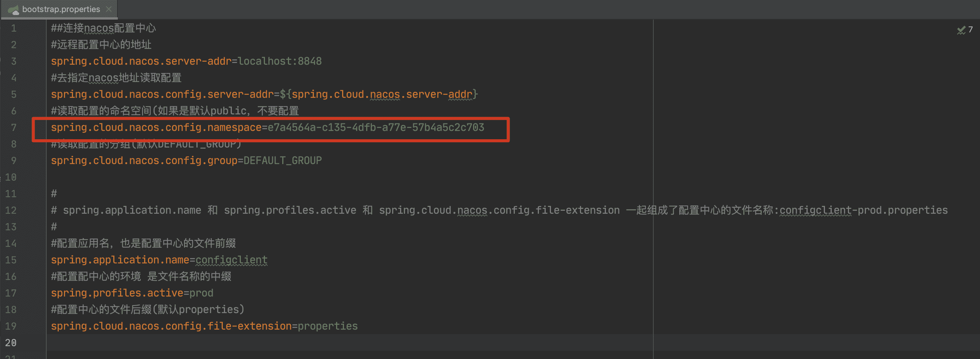
Task: Select the bootstrap.properties editor tab
Action: 61,9
